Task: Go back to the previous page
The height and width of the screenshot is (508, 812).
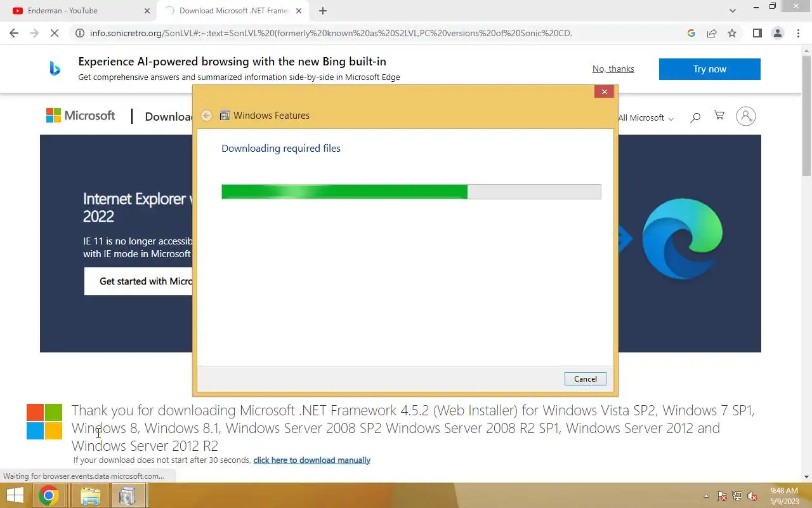Action: point(14,33)
